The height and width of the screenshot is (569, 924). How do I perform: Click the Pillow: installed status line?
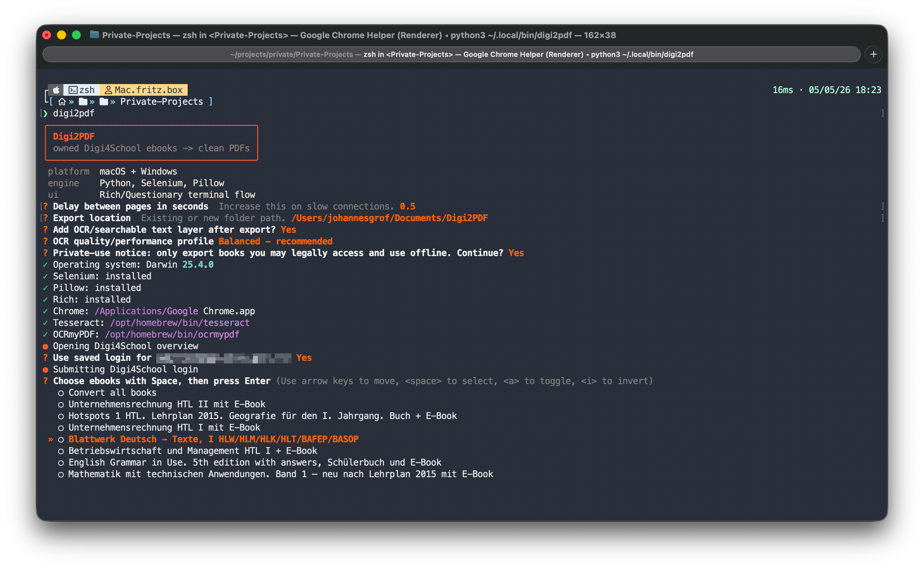[97, 288]
